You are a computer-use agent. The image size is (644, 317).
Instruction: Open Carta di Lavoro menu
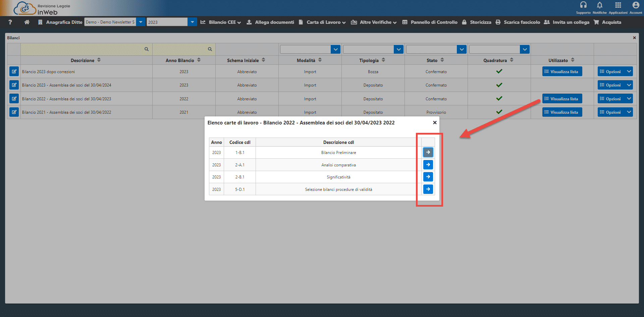click(322, 22)
